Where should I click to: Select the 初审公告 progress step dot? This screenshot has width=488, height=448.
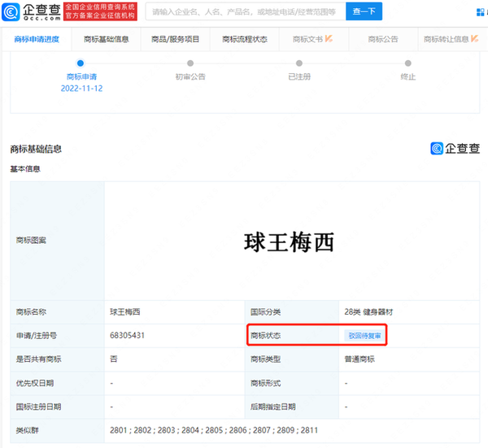pyautogui.click(x=190, y=63)
